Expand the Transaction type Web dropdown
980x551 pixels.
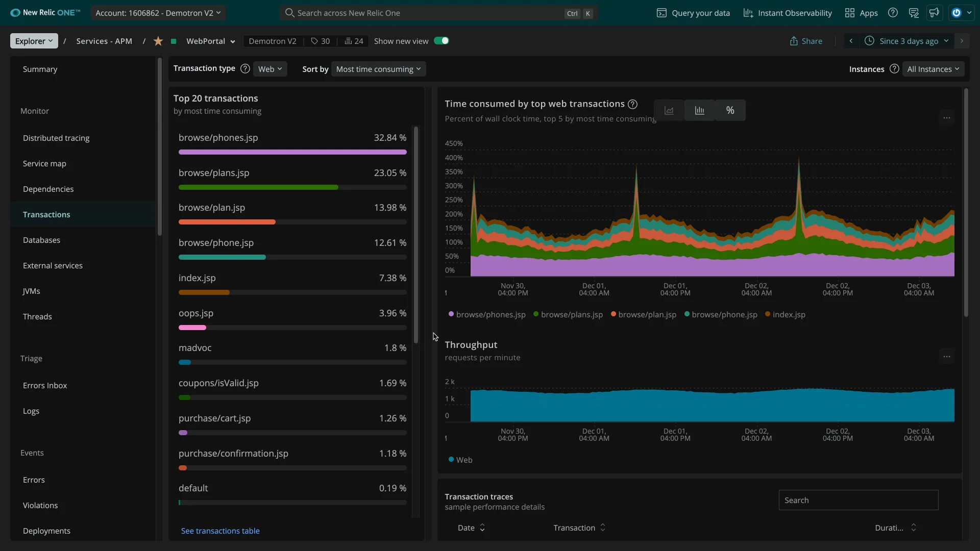(x=269, y=68)
